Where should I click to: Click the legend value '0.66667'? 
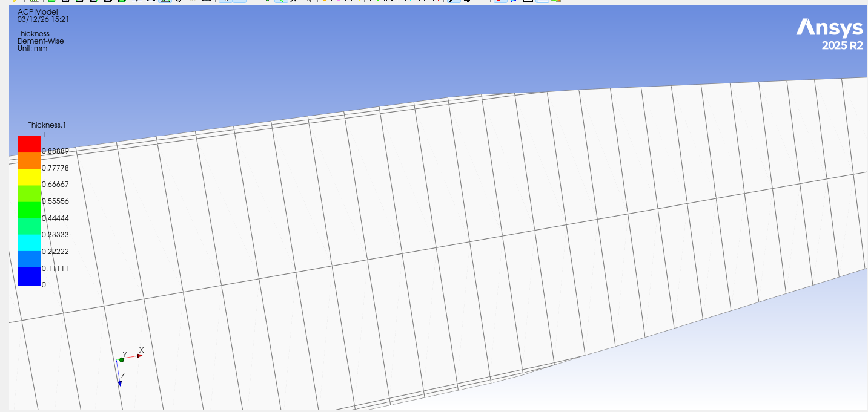tap(55, 185)
